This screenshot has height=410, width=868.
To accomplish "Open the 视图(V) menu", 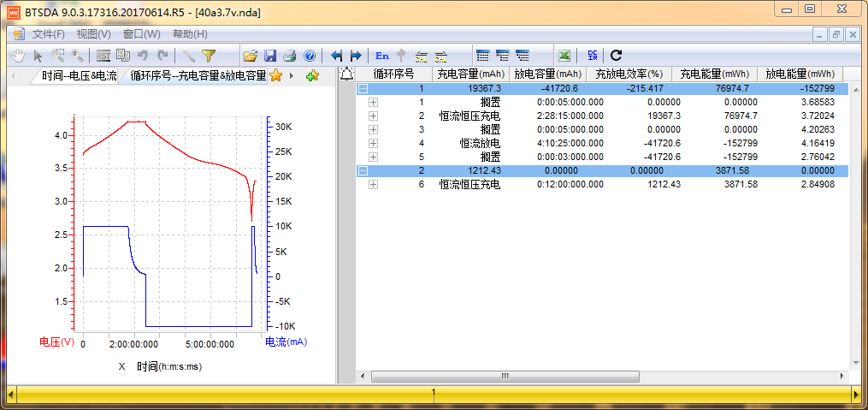I will pos(93,33).
